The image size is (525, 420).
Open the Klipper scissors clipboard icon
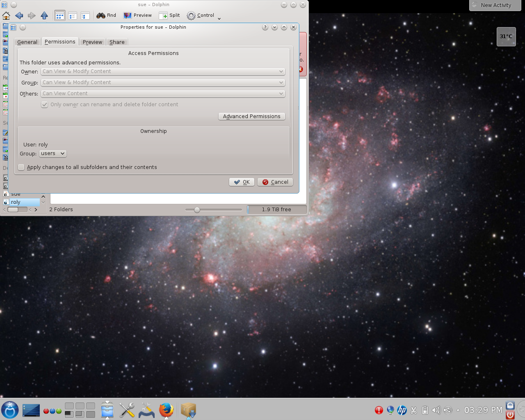(x=413, y=410)
